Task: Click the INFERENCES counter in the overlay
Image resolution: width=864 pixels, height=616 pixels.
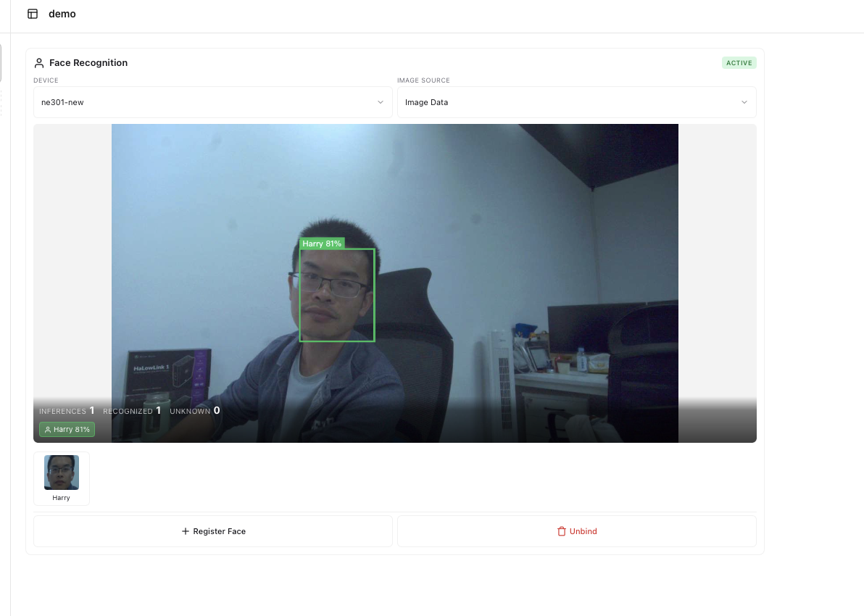Action: (67, 411)
